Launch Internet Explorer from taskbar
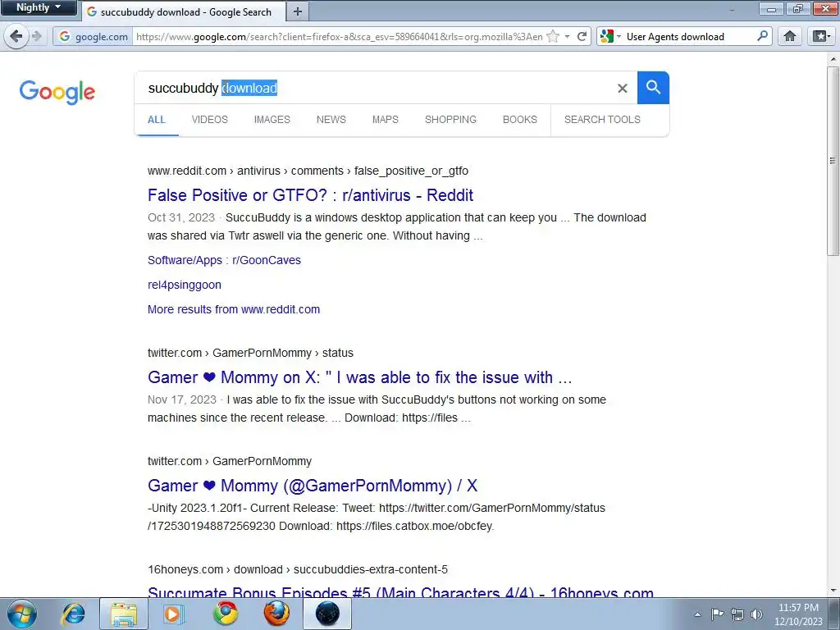This screenshot has height=630, width=840. [x=73, y=614]
